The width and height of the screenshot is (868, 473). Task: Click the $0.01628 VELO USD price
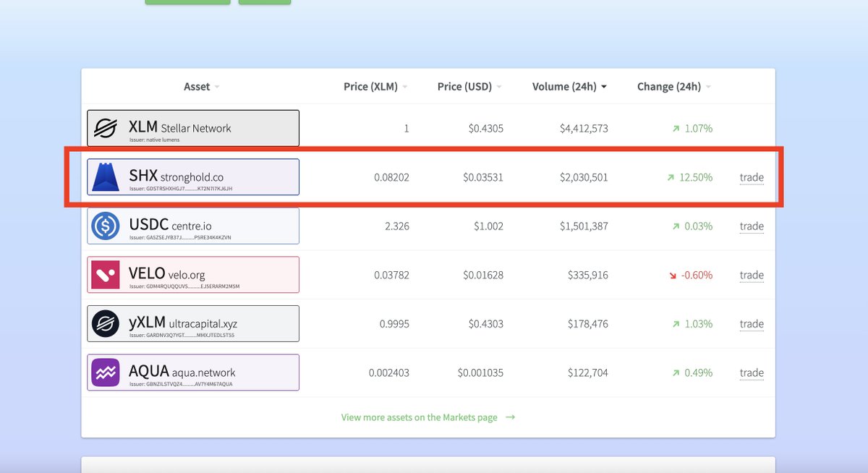point(483,275)
